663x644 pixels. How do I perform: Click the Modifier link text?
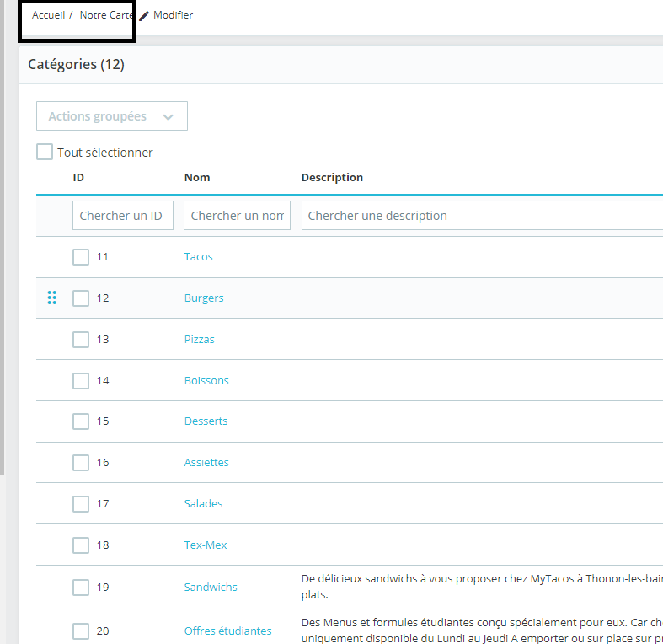click(x=173, y=15)
